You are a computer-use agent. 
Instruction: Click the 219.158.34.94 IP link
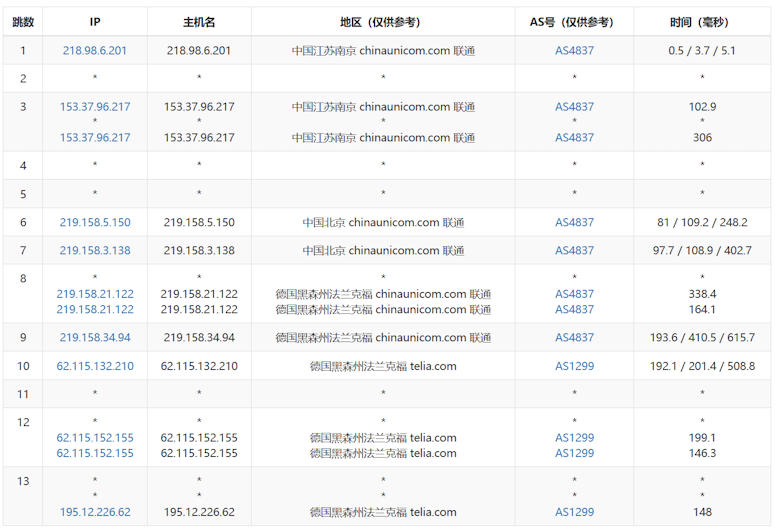(x=95, y=338)
